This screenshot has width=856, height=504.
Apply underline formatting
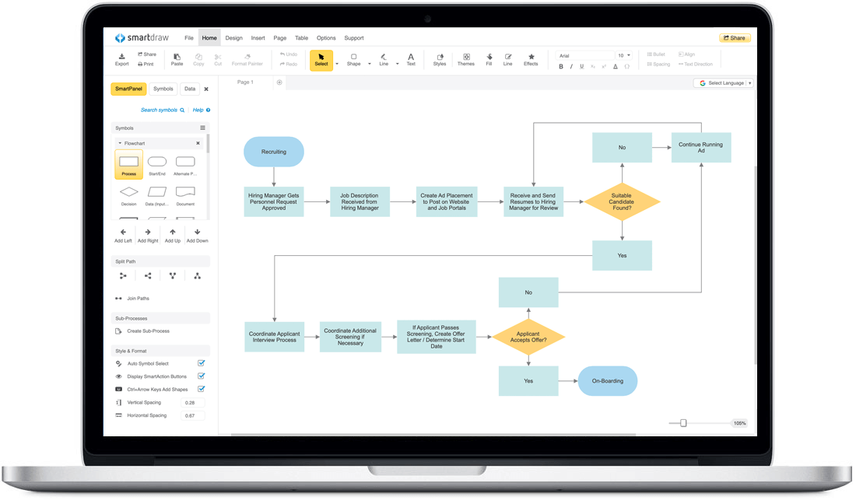[582, 67]
